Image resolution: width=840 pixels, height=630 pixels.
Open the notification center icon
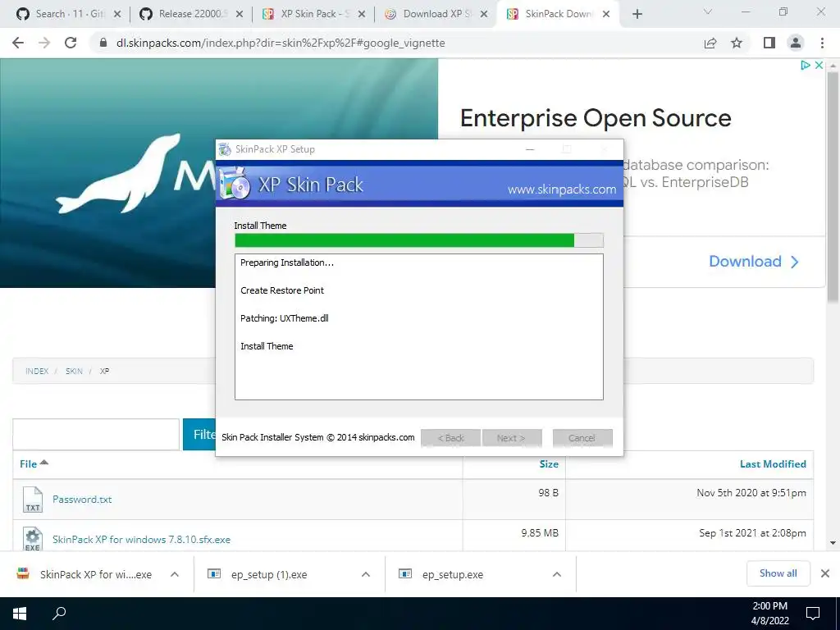click(813, 614)
